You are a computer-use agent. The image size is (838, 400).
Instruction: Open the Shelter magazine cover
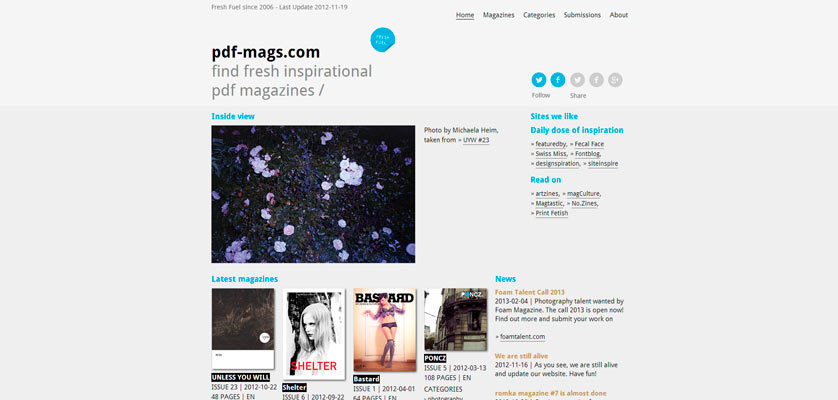pyautogui.click(x=314, y=334)
